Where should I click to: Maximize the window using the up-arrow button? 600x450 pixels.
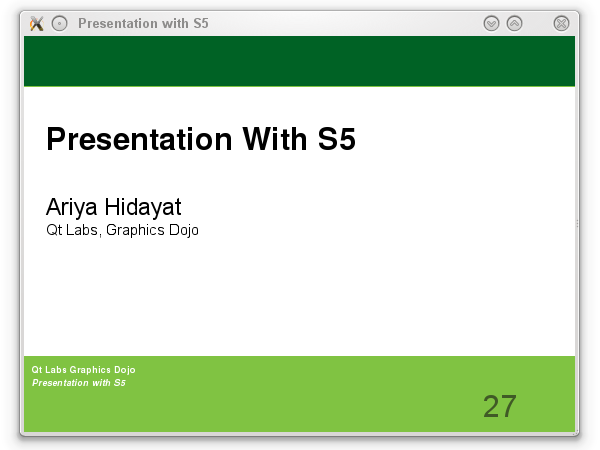tap(514, 23)
